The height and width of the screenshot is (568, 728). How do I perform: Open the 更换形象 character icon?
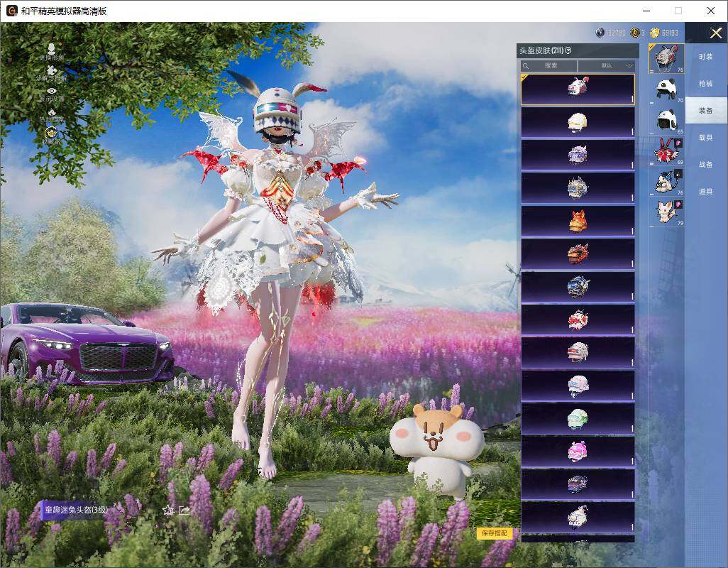click(52, 49)
